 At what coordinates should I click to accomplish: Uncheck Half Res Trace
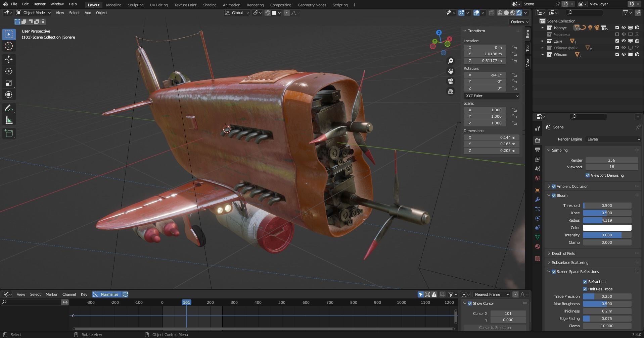click(x=585, y=289)
